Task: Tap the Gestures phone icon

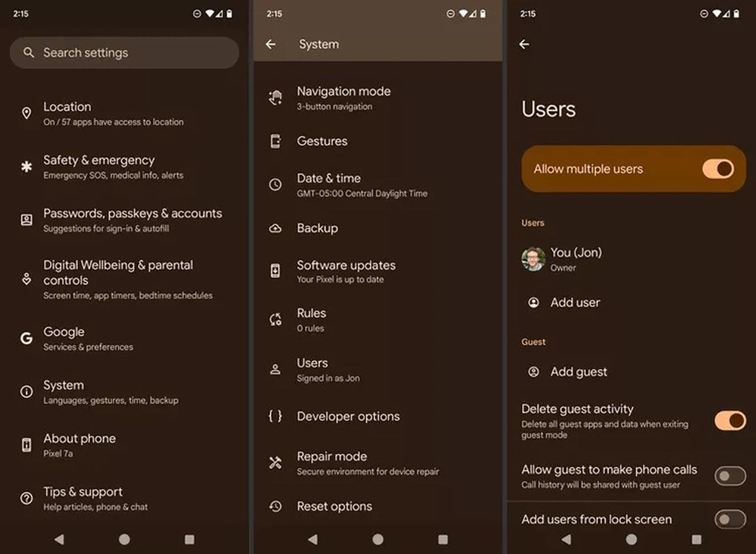Action: (275, 141)
